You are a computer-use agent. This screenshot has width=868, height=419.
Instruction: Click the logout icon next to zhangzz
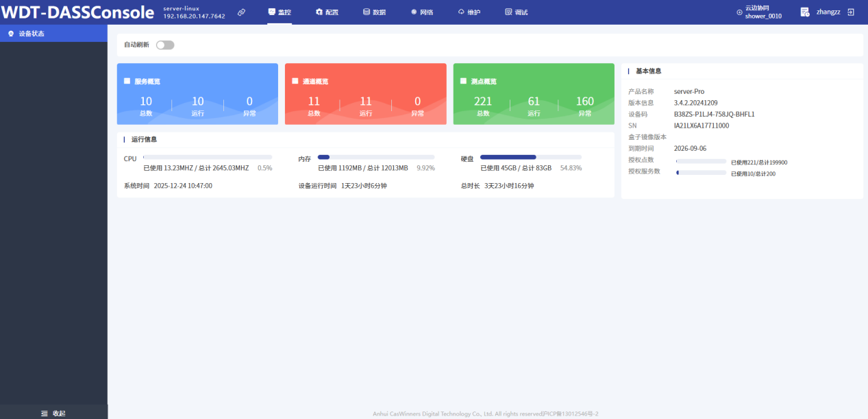pos(851,12)
